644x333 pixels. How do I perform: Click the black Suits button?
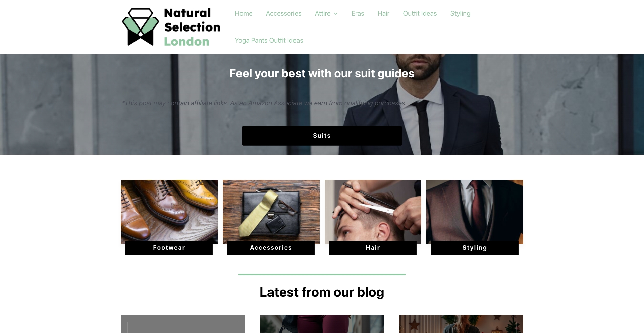[x=322, y=136]
